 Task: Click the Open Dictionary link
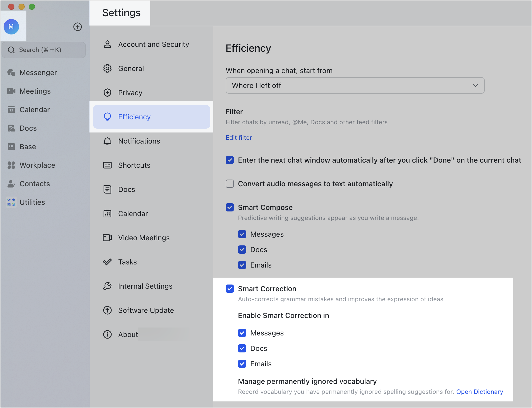click(x=480, y=392)
